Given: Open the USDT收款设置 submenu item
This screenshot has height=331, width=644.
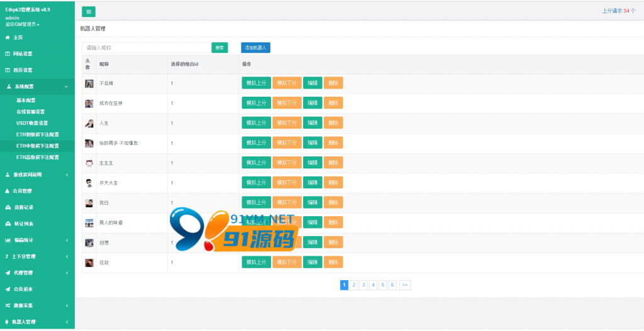Looking at the screenshot, I should [32, 123].
